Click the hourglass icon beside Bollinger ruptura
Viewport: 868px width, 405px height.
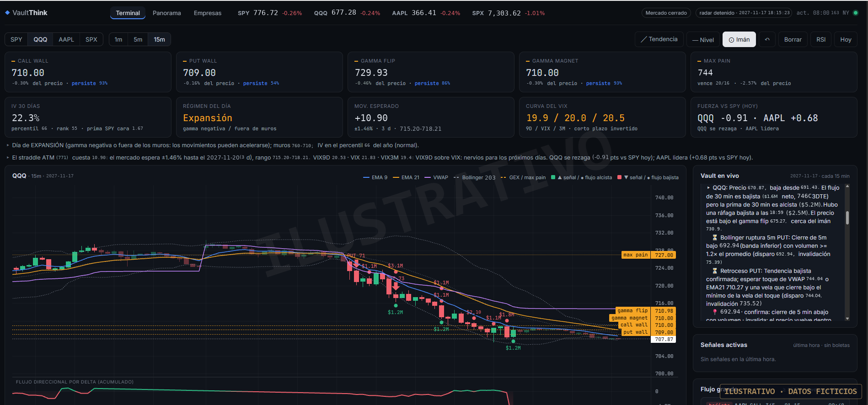[x=715, y=238]
